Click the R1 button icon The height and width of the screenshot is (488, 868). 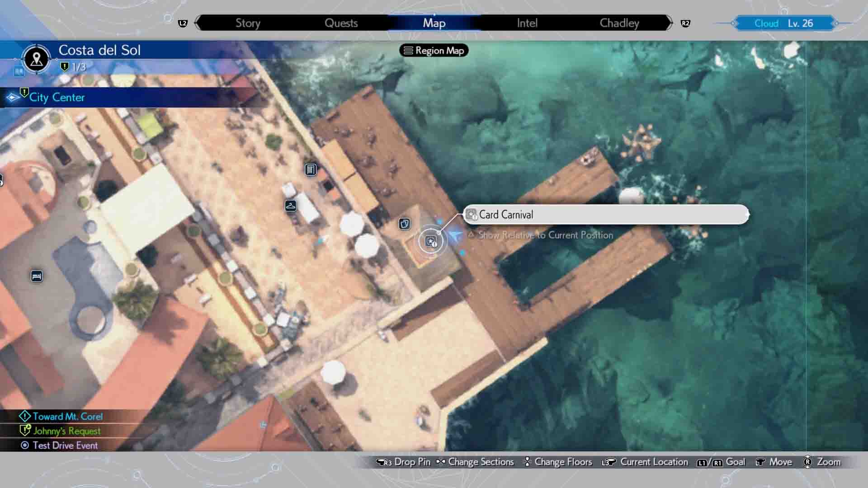[717, 463]
